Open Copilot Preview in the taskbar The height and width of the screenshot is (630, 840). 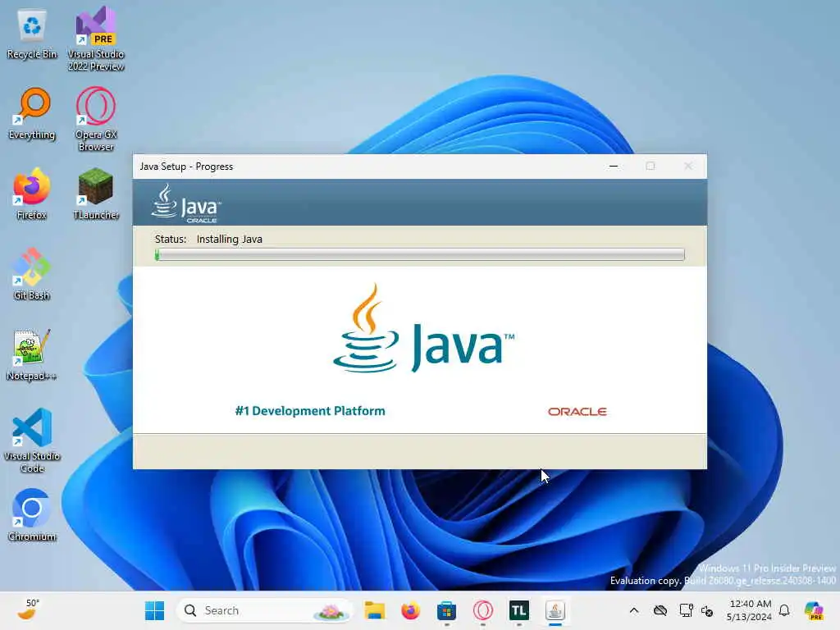pos(814,610)
